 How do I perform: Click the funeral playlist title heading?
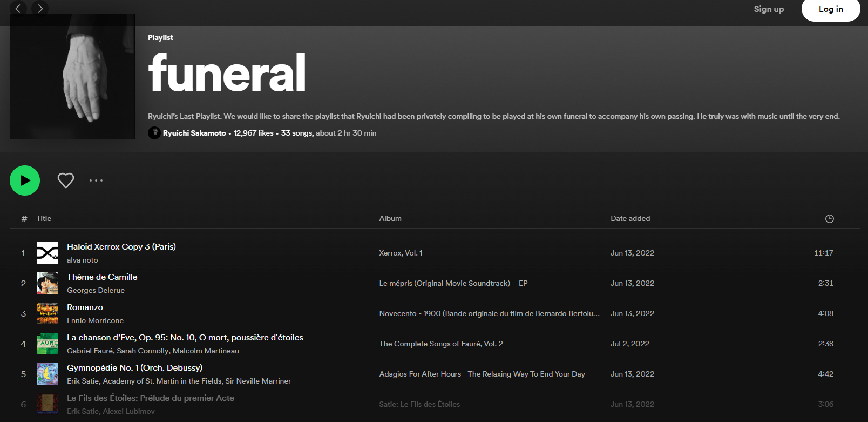click(227, 73)
